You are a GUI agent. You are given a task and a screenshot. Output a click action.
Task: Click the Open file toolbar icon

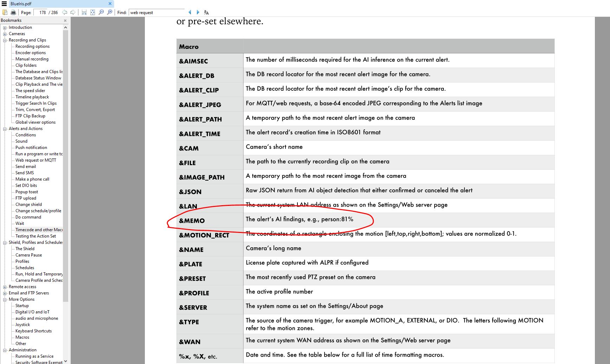[x=5, y=12]
